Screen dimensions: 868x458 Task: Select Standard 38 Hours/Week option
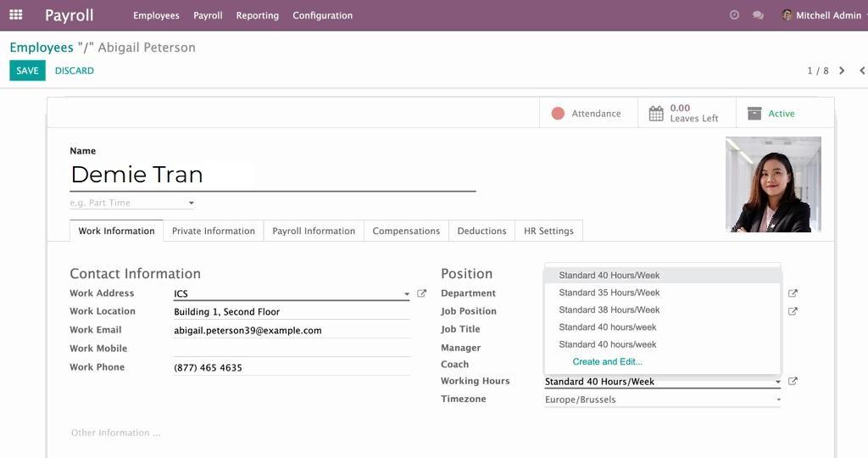click(x=663, y=310)
